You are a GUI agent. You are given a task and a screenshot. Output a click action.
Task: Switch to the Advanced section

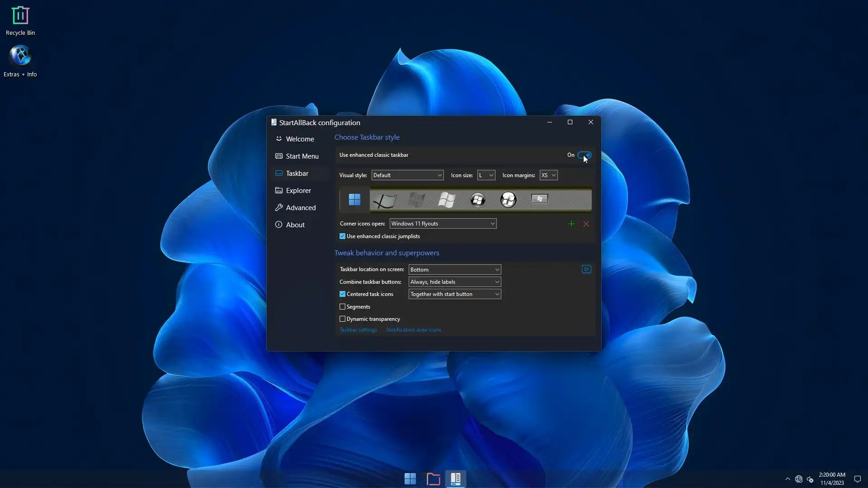(x=300, y=208)
